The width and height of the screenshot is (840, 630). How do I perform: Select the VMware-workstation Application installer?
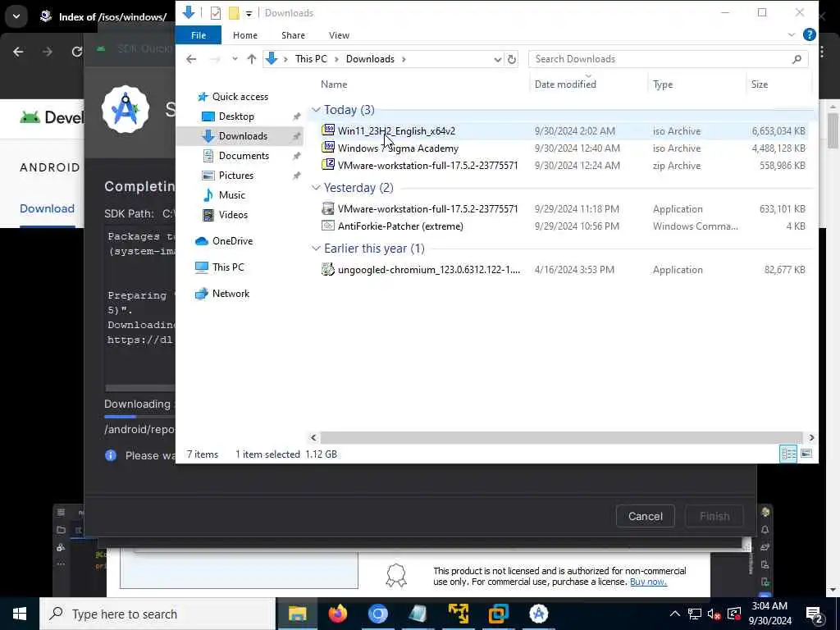pos(427,209)
